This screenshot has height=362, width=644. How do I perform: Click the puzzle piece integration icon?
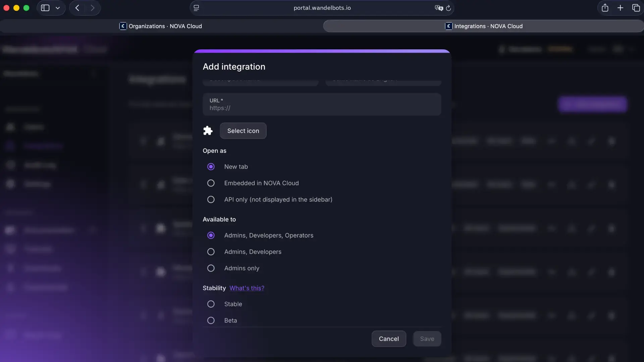pyautogui.click(x=208, y=131)
